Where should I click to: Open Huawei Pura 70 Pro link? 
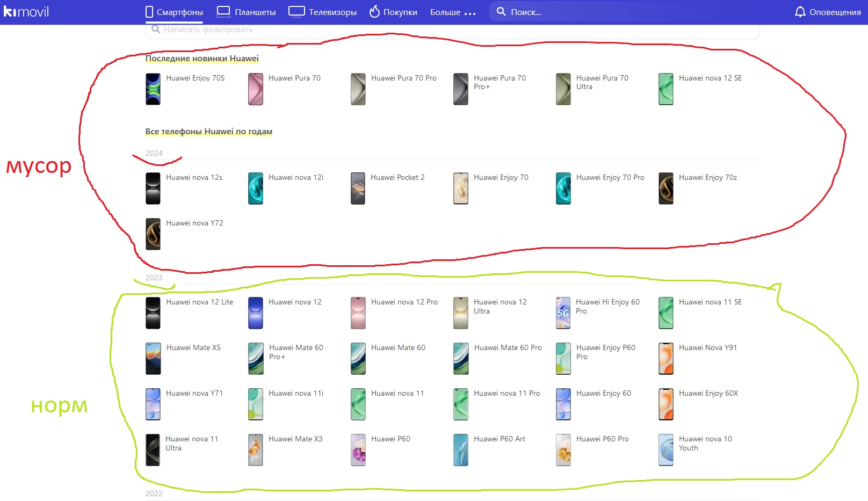(x=404, y=78)
